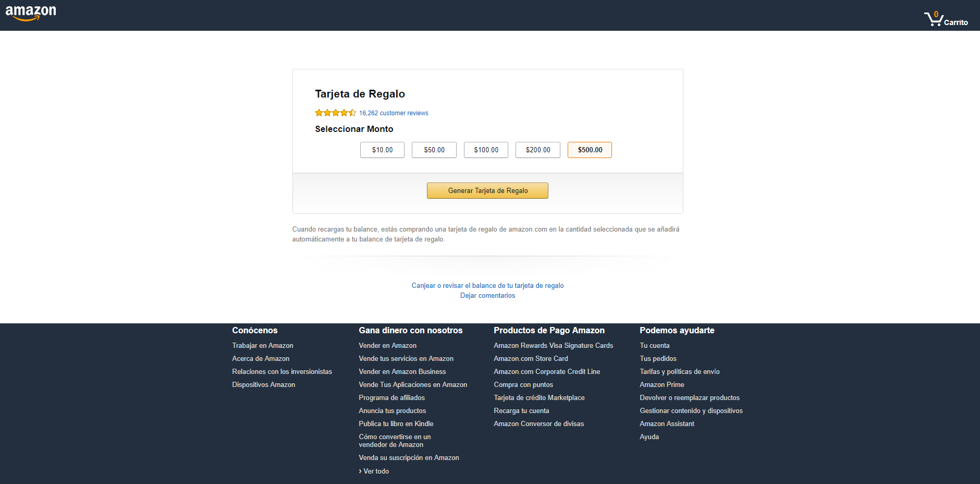
Task: Click Amazon Assistant footer link
Action: (x=667, y=423)
